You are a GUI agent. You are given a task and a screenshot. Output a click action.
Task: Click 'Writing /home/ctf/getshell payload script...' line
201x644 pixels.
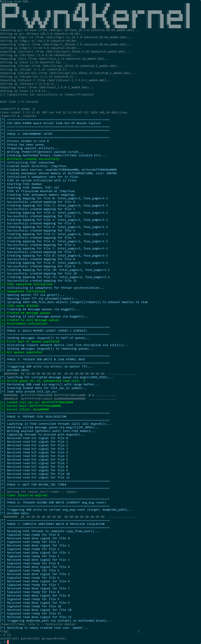42,152
